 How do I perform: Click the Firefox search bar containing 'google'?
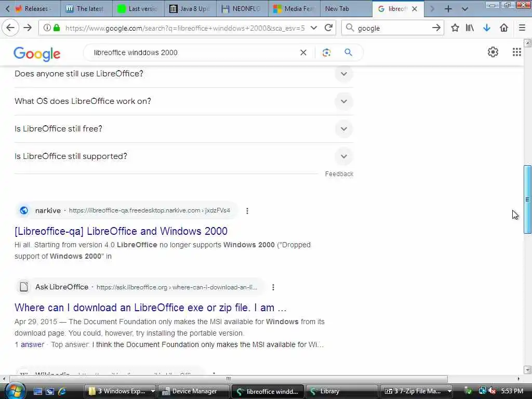(394, 28)
